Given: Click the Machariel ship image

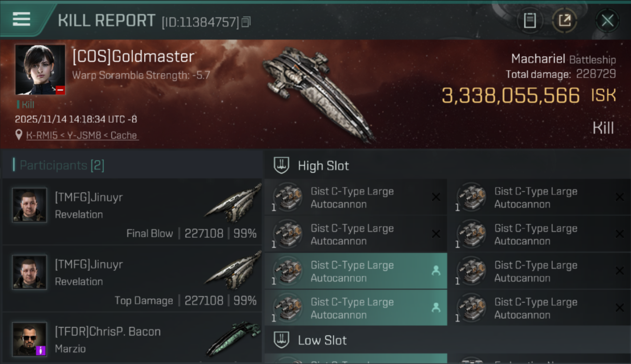Looking at the screenshot, I should pyautogui.click(x=318, y=92).
